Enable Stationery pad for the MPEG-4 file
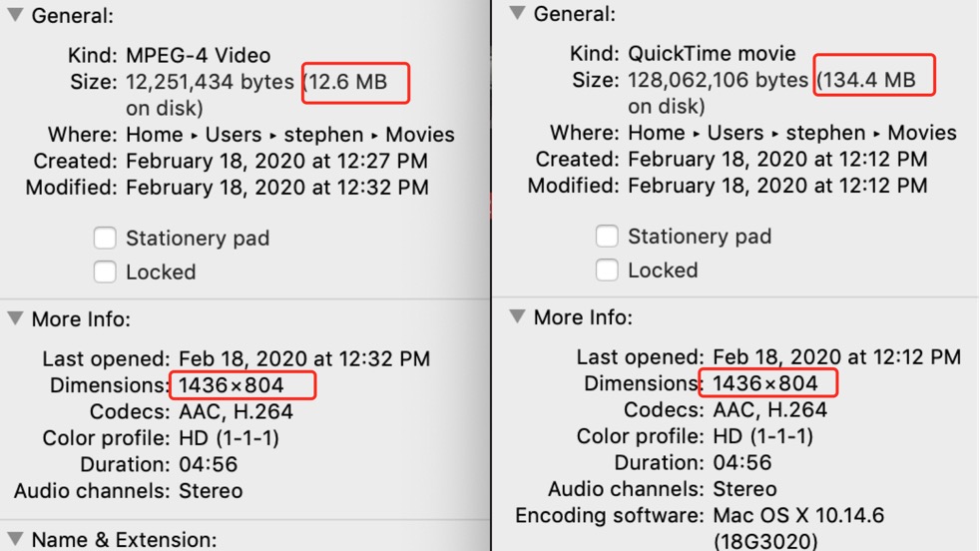This screenshot has width=980, height=551. tap(105, 238)
